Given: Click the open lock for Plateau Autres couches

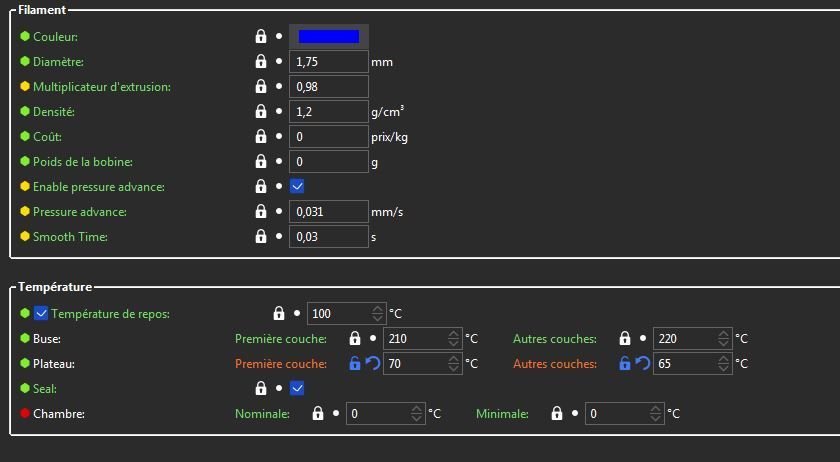Looking at the screenshot, I should tap(625, 364).
